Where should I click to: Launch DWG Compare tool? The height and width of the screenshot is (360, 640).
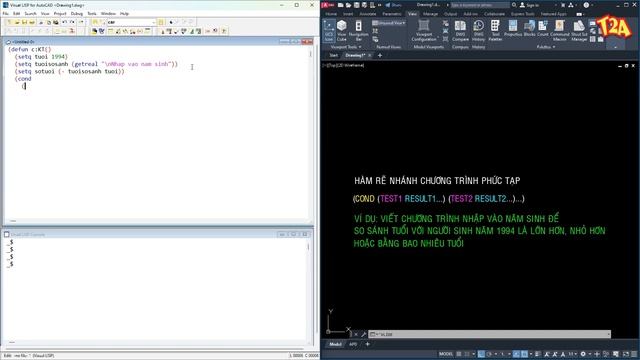click(460, 31)
